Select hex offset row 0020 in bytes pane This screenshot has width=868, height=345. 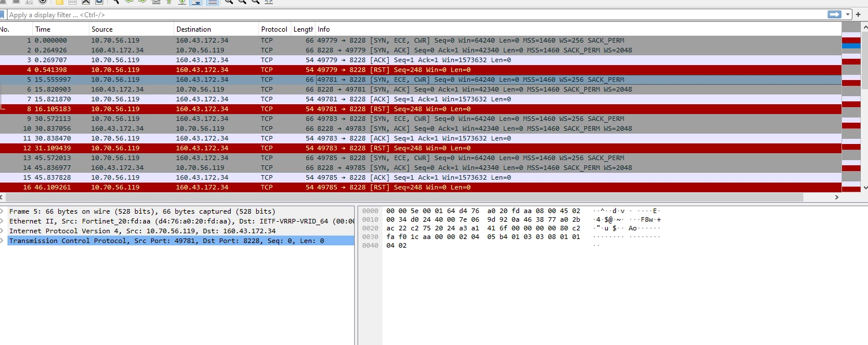369,228
